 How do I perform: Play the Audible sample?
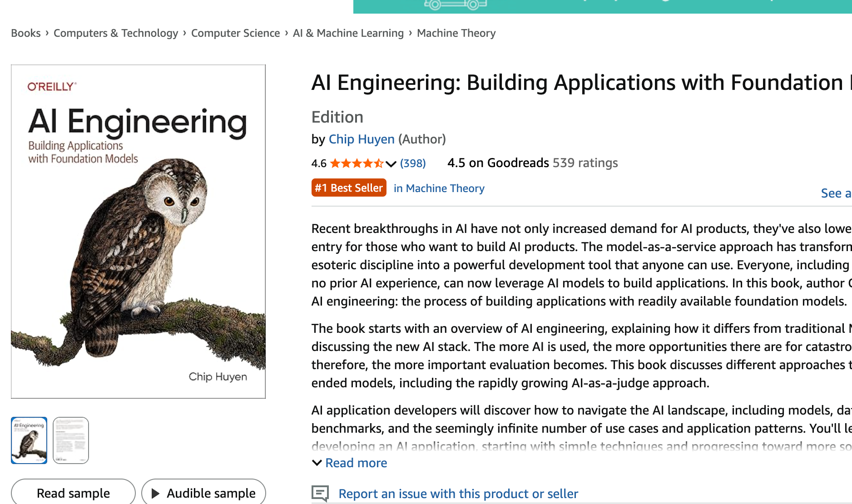pyautogui.click(x=203, y=493)
